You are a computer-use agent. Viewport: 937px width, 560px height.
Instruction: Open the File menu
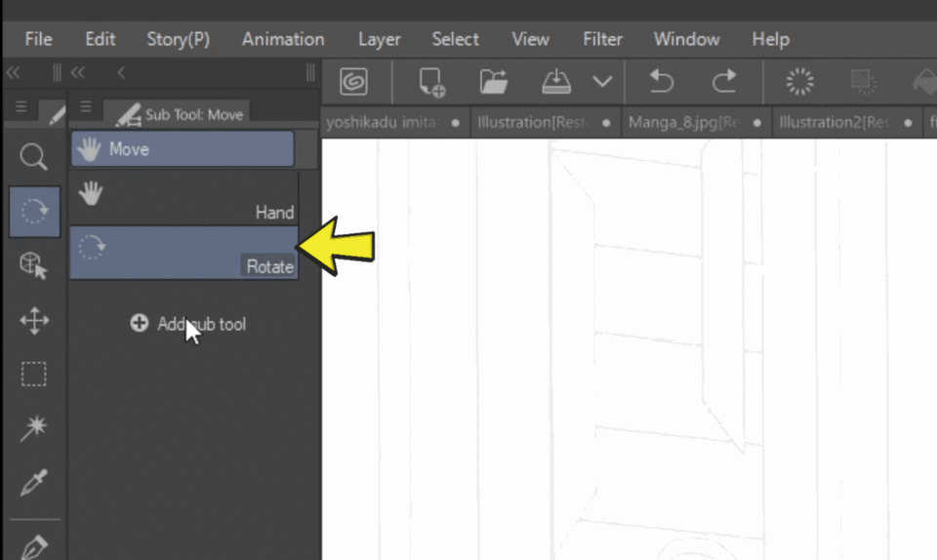(39, 39)
